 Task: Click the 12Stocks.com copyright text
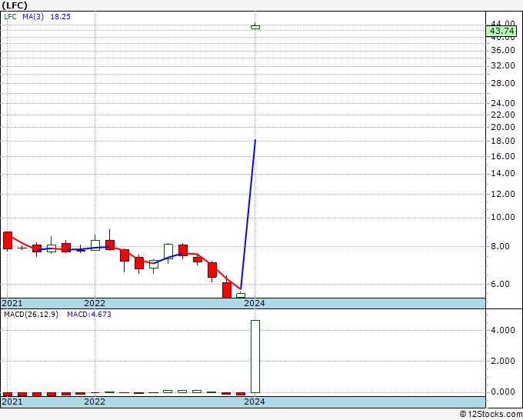491,415
